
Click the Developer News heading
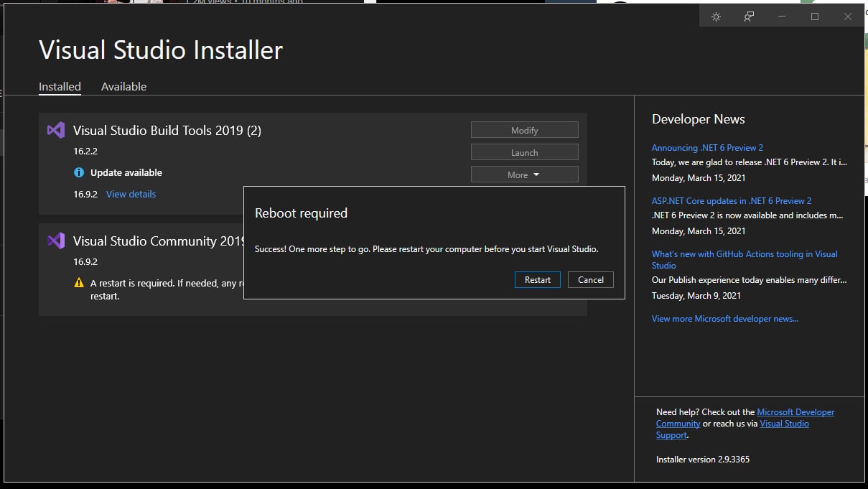[x=699, y=119]
